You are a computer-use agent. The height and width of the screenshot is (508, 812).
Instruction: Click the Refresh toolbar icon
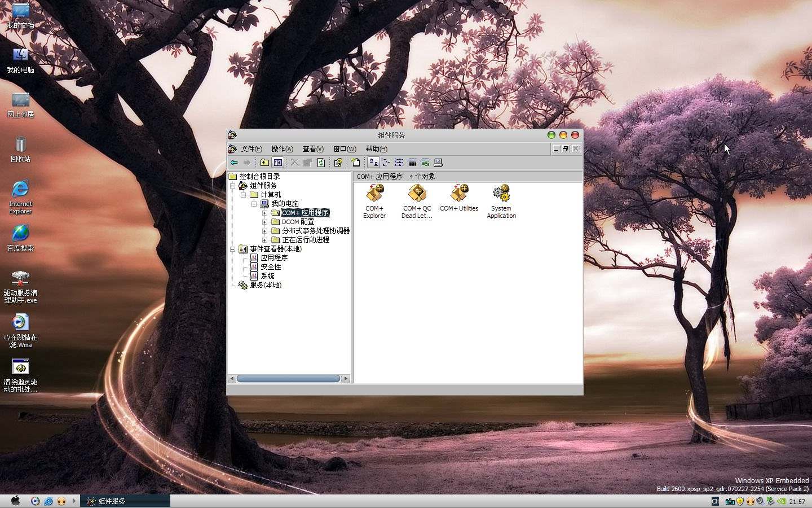tap(321, 163)
